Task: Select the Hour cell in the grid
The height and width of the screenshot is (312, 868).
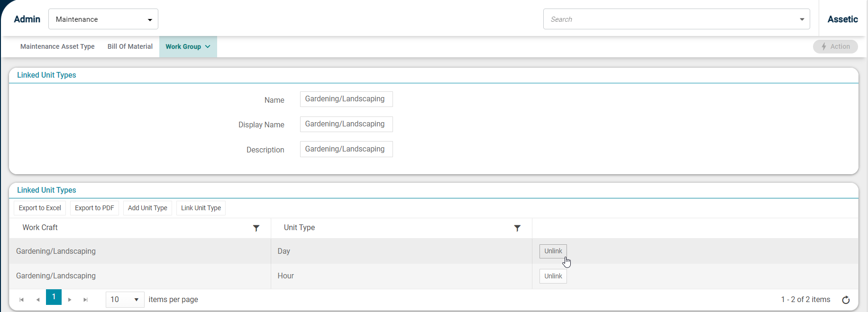Action: [x=401, y=276]
